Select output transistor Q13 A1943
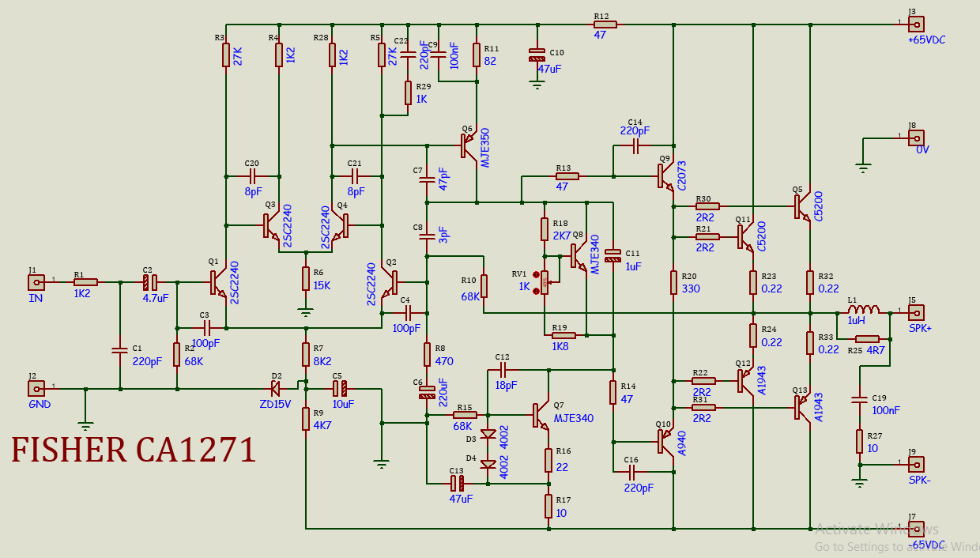 pyautogui.click(x=802, y=408)
